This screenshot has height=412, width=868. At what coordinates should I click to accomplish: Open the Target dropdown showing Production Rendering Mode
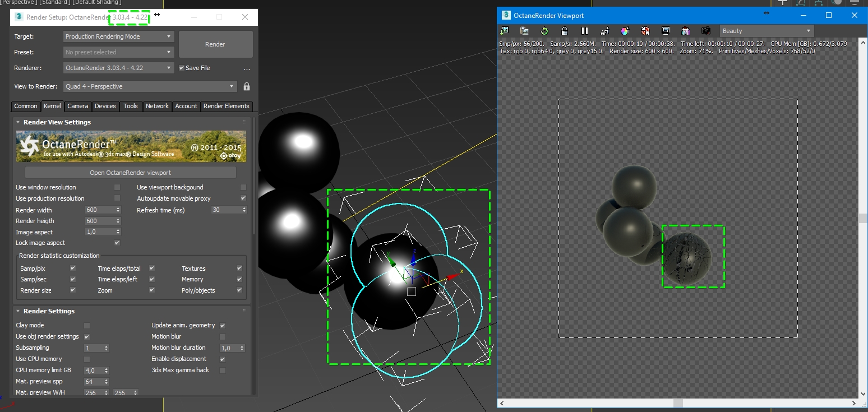[x=118, y=36]
